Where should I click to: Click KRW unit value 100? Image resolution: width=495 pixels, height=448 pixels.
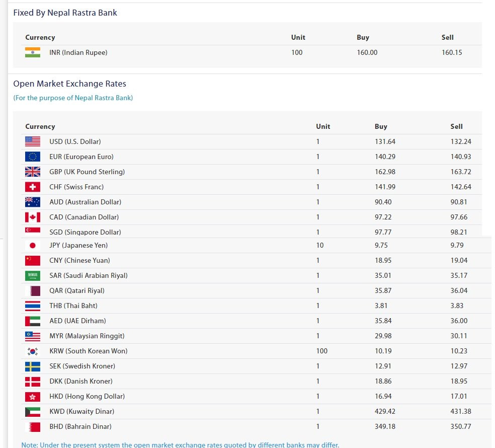[321, 351]
